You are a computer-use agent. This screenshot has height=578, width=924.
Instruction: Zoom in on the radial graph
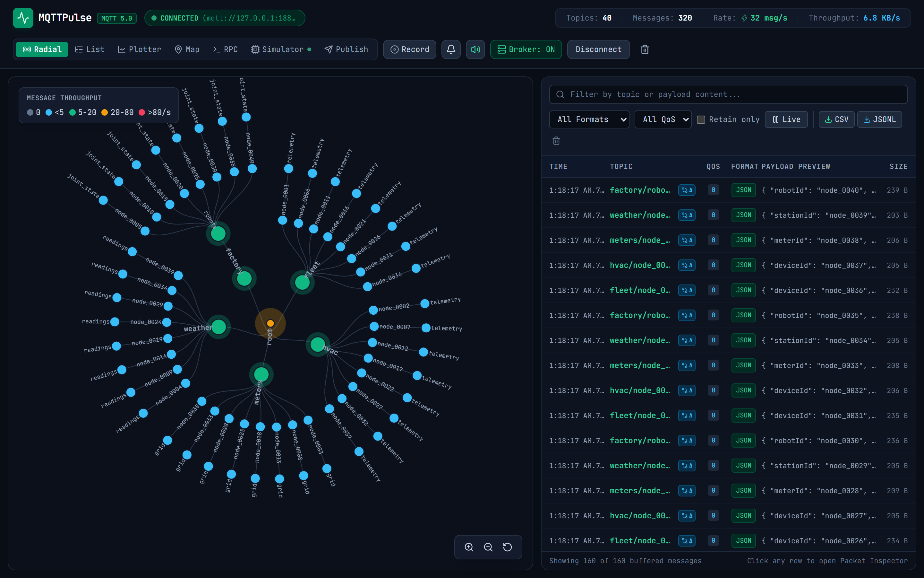click(469, 547)
